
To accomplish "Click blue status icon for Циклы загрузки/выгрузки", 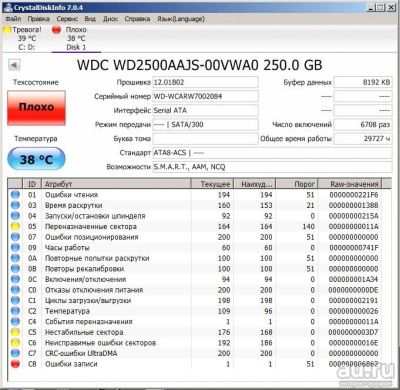I will 15,300.
